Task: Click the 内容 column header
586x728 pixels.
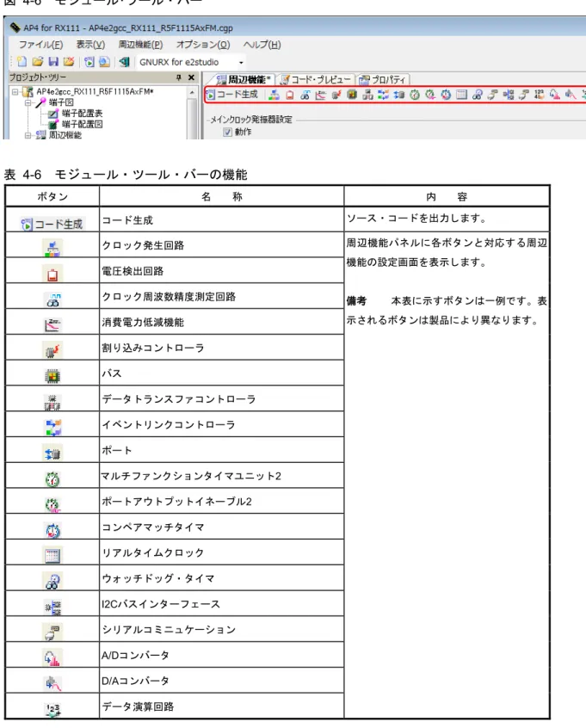Action: (447, 197)
